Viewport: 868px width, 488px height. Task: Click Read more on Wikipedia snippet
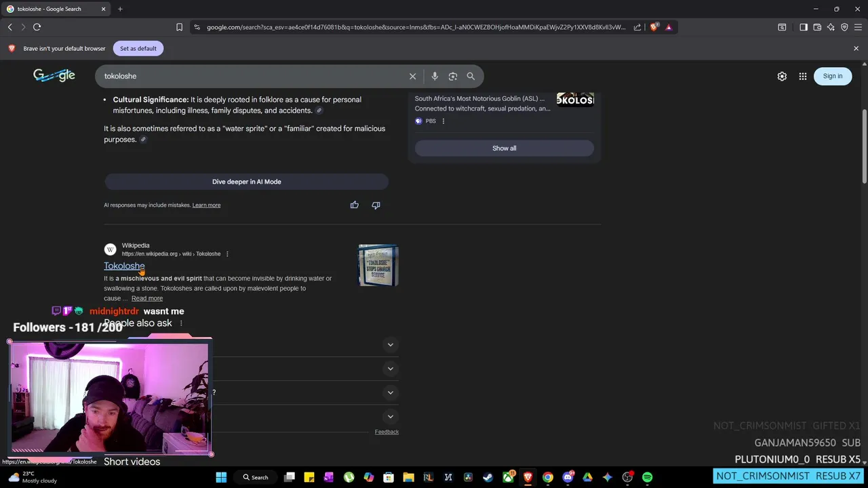(x=147, y=298)
